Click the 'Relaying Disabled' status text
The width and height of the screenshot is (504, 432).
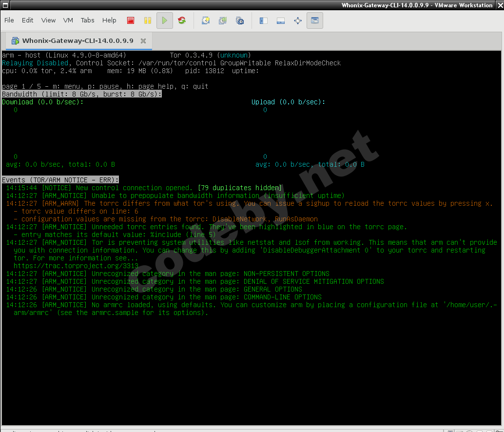click(35, 63)
